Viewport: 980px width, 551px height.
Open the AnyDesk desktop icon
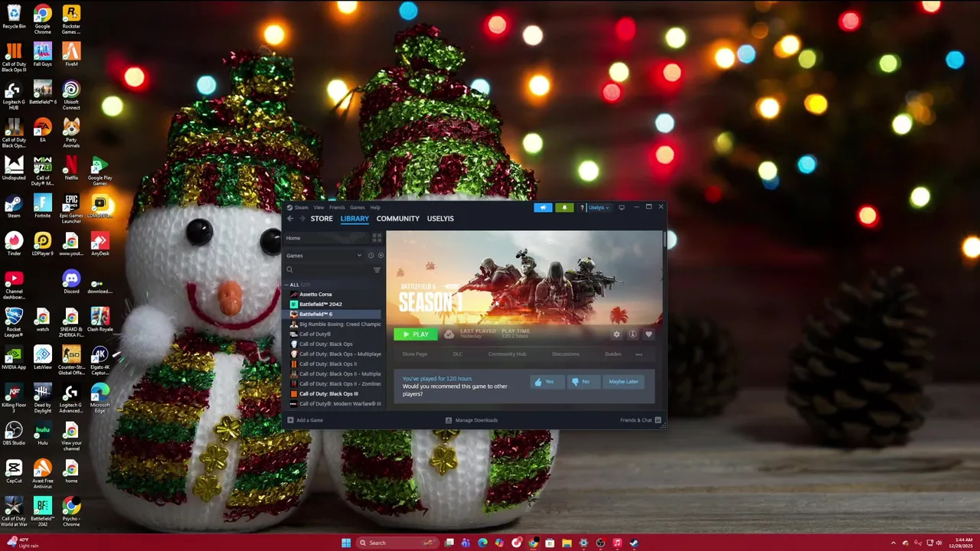tap(100, 245)
